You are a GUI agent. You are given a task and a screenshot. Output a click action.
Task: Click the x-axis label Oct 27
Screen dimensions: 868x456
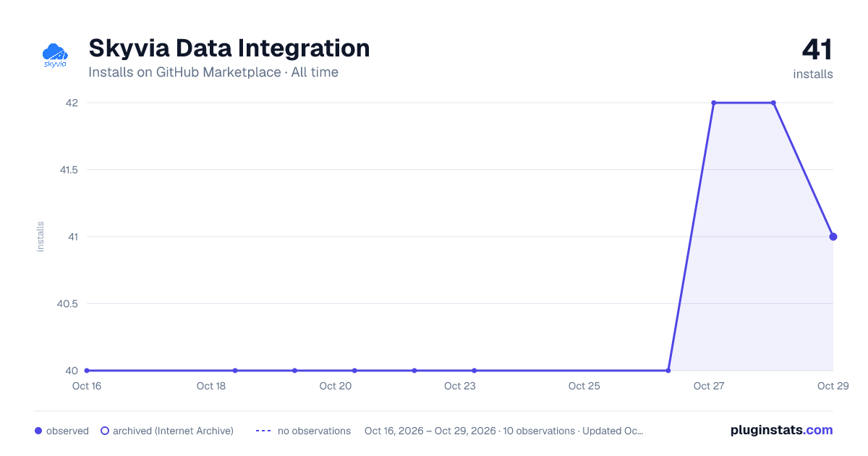[x=709, y=386]
